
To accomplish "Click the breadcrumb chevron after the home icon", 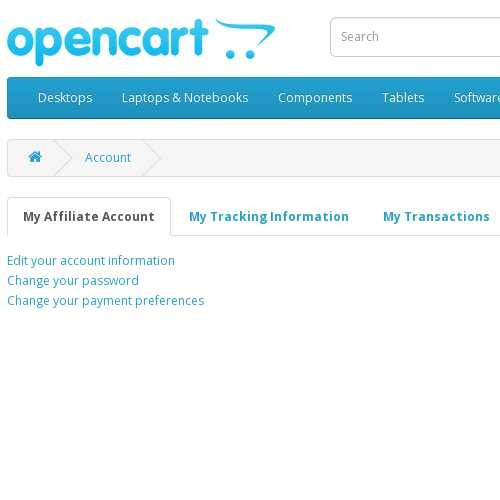I will pyautogui.click(x=63, y=158).
